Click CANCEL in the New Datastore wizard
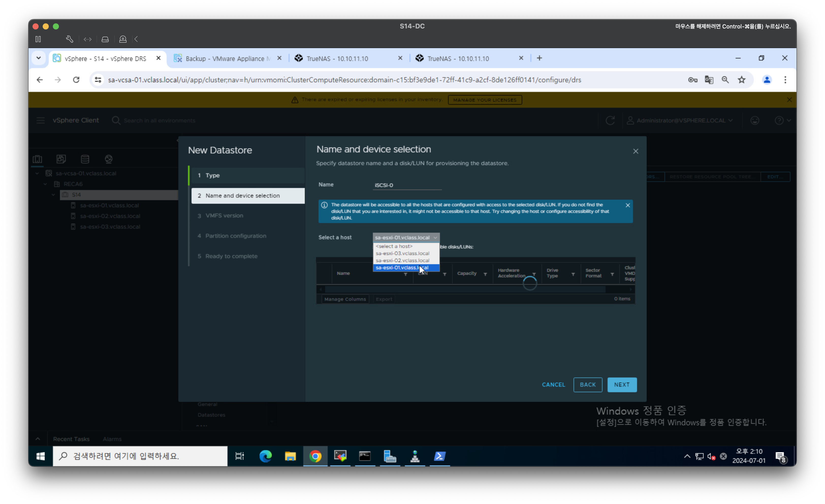Viewport: 825px width, 504px height. pos(553,385)
